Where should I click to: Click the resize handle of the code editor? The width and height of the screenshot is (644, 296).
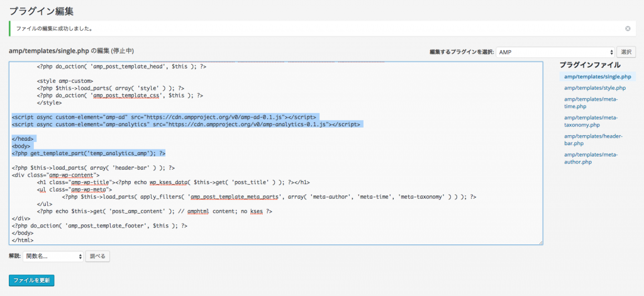540,243
